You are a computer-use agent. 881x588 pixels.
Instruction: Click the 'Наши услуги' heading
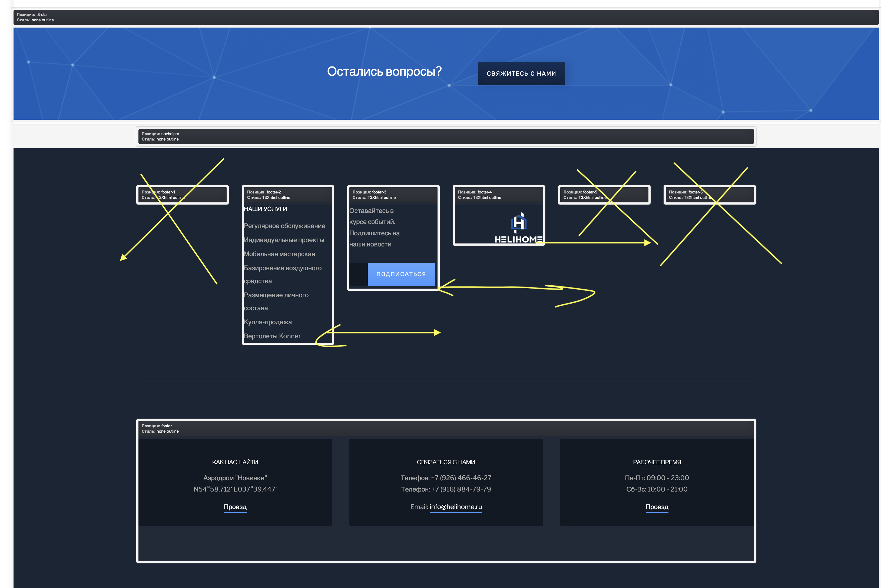(265, 209)
